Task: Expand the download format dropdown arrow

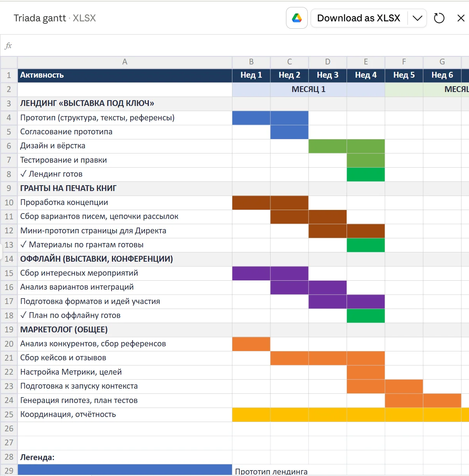Action: click(x=417, y=18)
